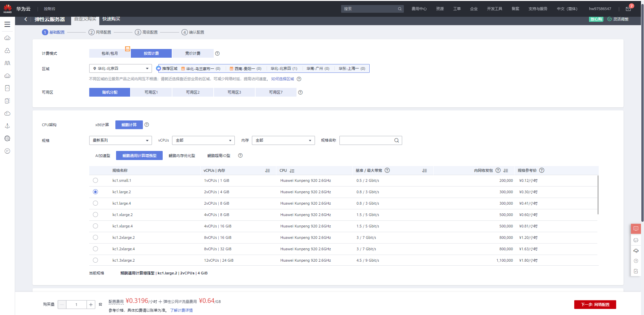Click the first cloud icon in the left sidebar
Image resolution: width=644 pixels, height=315 pixels.
(x=7, y=38)
